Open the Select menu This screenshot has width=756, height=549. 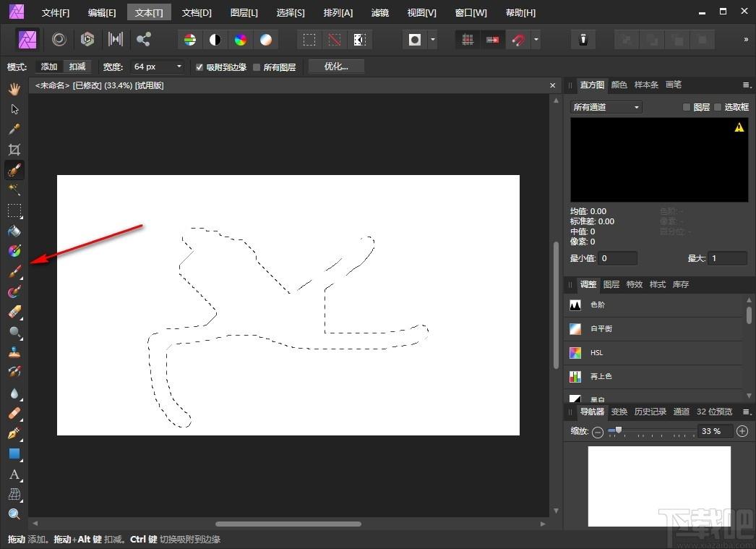coord(291,12)
